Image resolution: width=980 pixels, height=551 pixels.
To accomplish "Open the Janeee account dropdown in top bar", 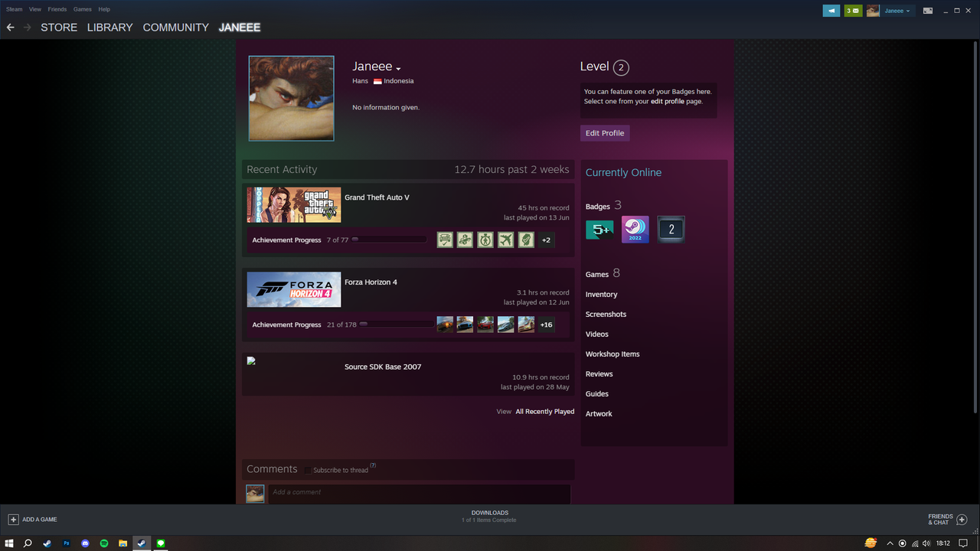I will [897, 11].
